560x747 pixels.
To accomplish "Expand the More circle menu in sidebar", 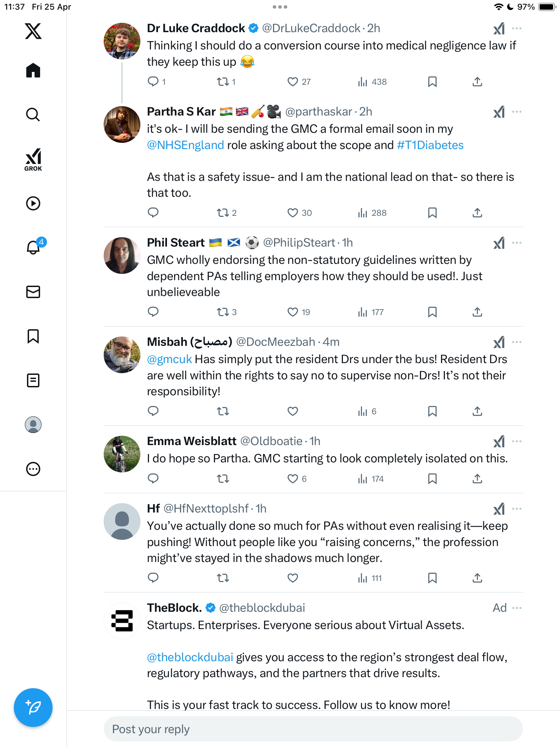I will pyautogui.click(x=33, y=469).
